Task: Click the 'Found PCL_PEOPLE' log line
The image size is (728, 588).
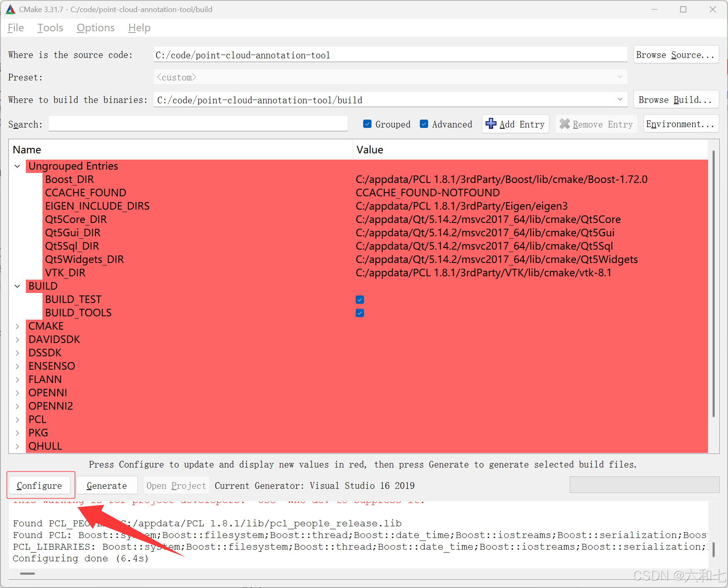Action: 207,523
